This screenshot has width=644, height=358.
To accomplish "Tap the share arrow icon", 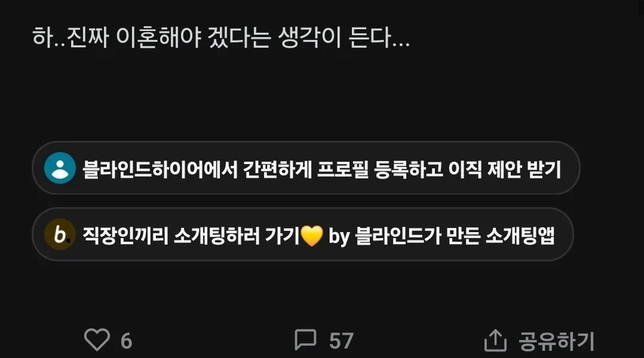I will click(x=495, y=340).
